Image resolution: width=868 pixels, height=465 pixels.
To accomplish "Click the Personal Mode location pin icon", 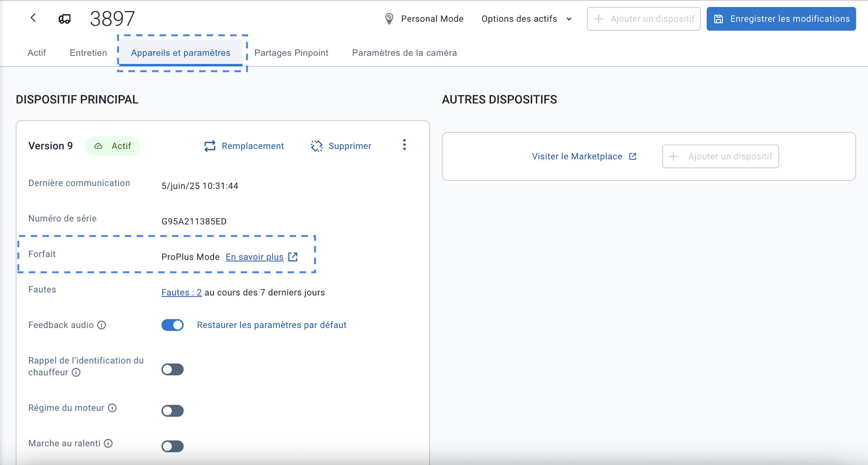I will click(389, 19).
